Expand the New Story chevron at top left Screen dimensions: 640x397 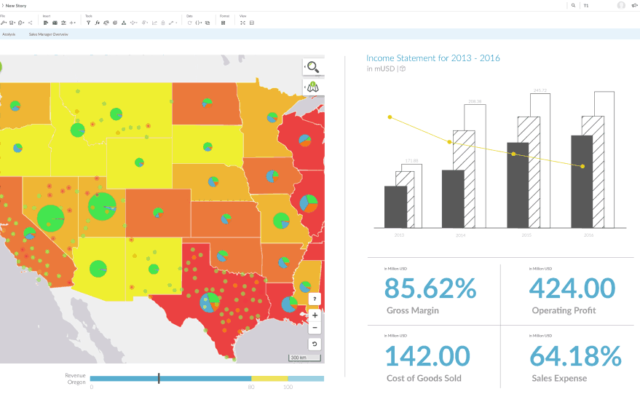(2, 5)
